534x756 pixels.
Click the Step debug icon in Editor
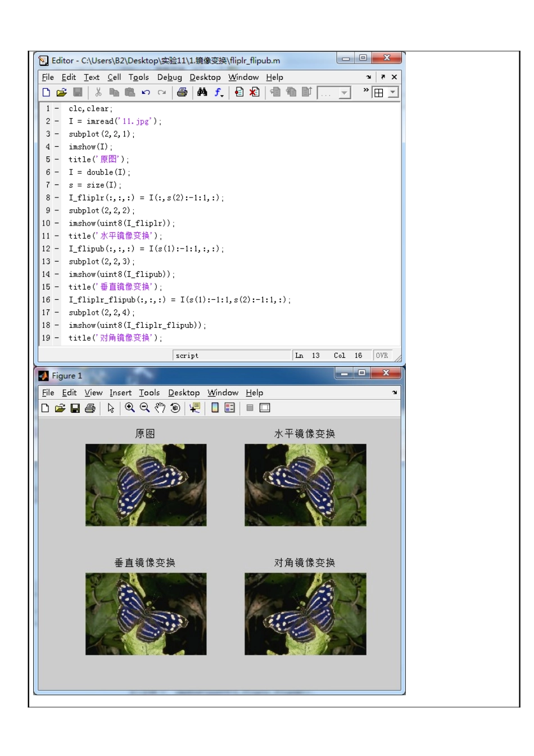pyautogui.click(x=275, y=92)
